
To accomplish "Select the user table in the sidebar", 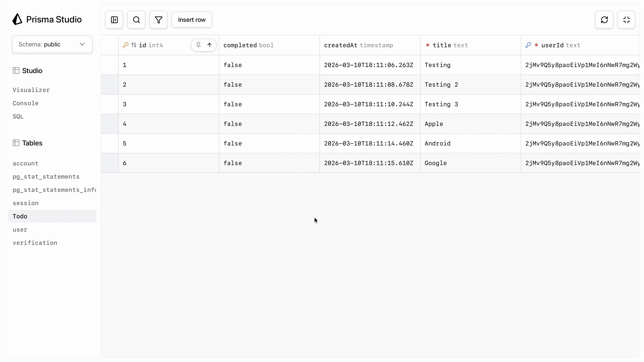I will 20,230.
